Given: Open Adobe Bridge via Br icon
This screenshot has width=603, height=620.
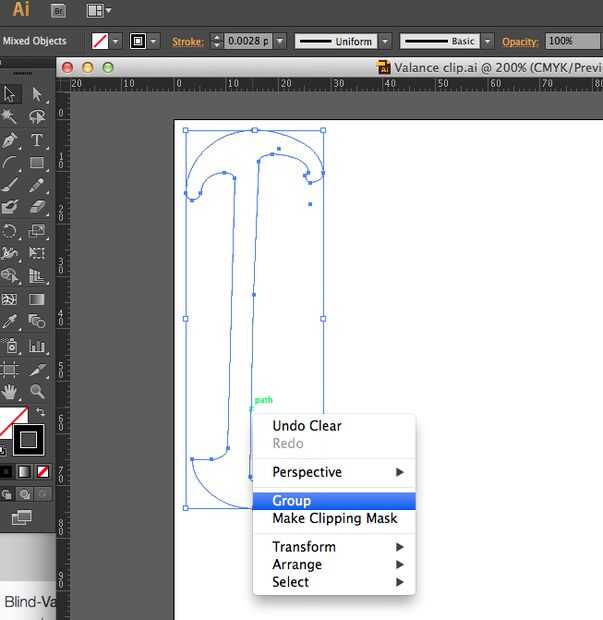Looking at the screenshot, I should [58, 11].
